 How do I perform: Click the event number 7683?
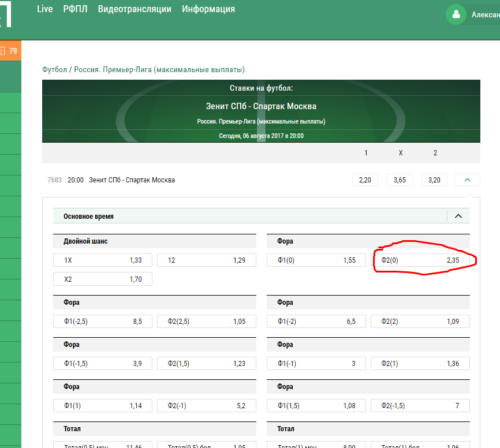[54, 180]
